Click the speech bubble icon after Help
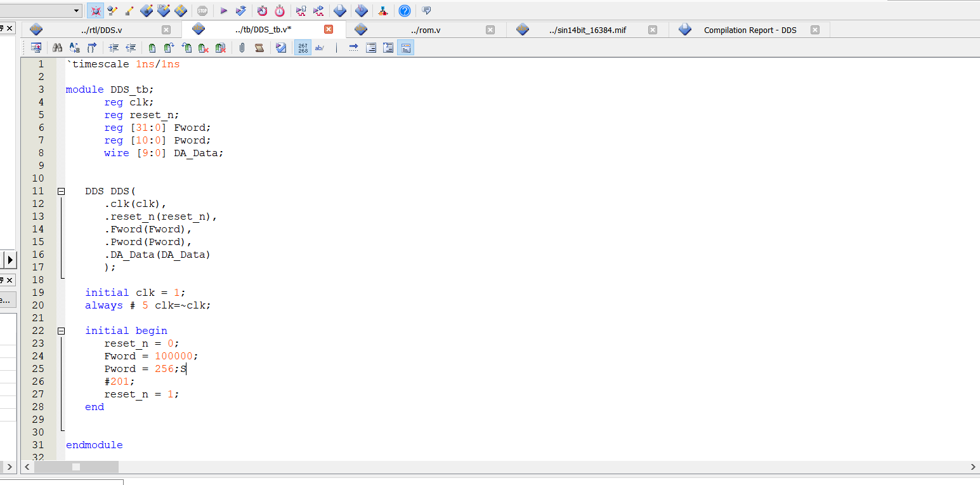The width and height of the screenshot is (980, 485). (x=426, y=11)
